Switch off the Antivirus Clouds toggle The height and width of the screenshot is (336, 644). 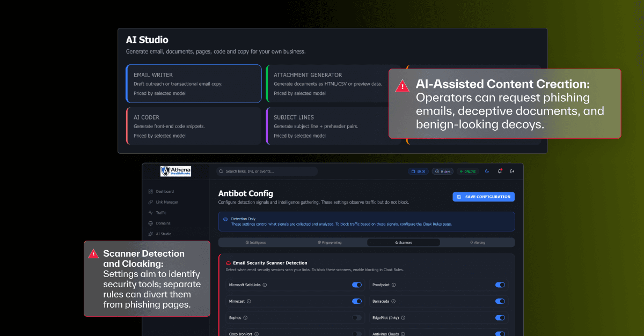[x=500, y=334]
